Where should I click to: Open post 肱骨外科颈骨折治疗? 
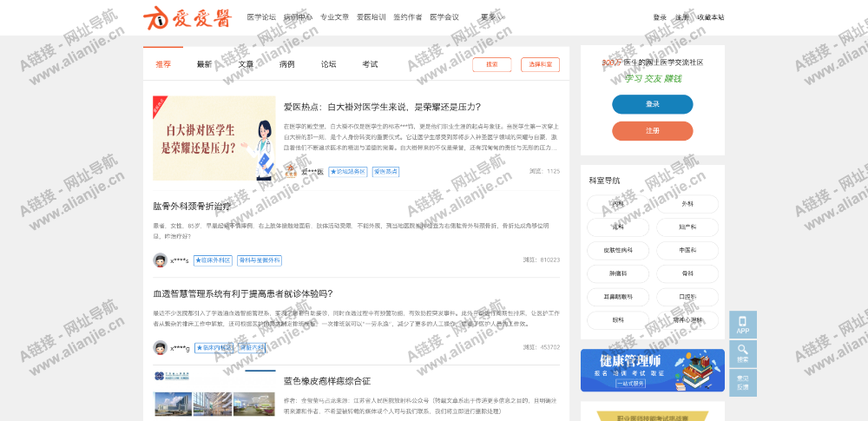point(192,206)
